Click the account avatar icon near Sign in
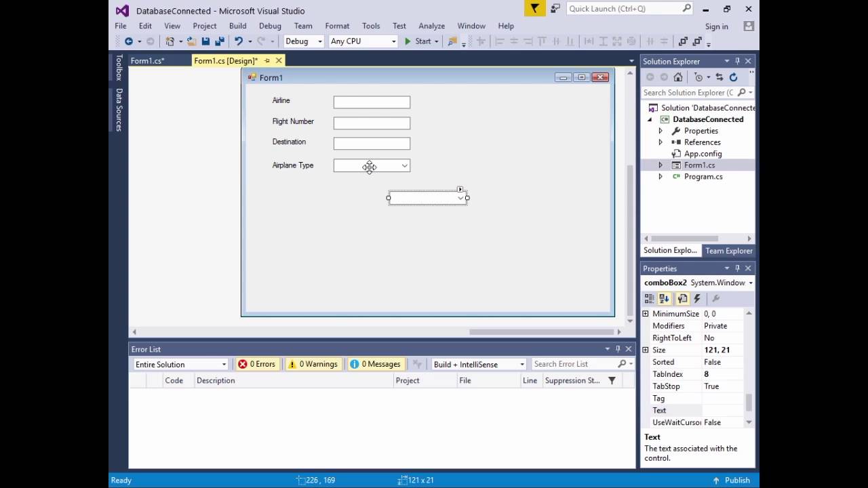The height and width of the screenshot is (488, 868). pos(749,26)
